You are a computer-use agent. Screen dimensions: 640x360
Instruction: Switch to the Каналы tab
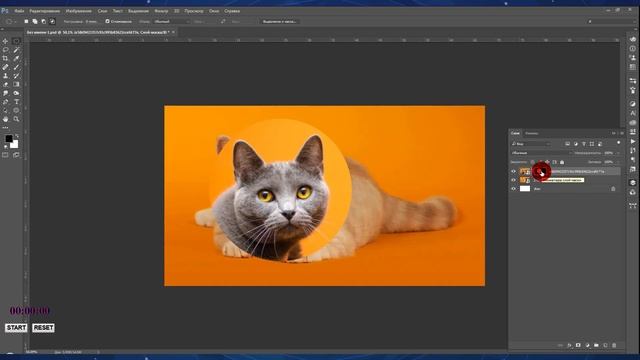531,133
